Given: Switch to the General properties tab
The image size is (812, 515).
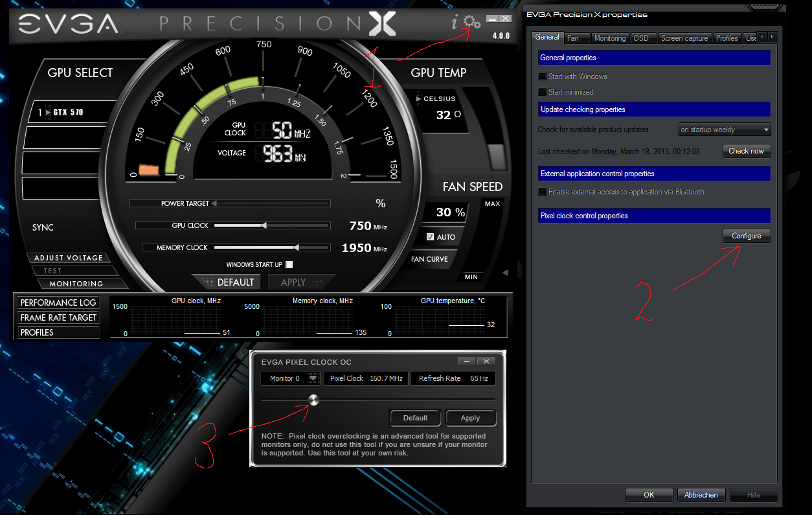Looking at the screenshot, I should click(x=547, y=38).
